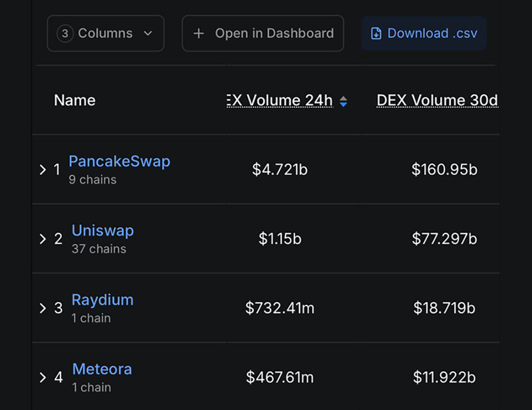Click the sort arrows beside DEX Volume 24h

[x=343, y=101]
